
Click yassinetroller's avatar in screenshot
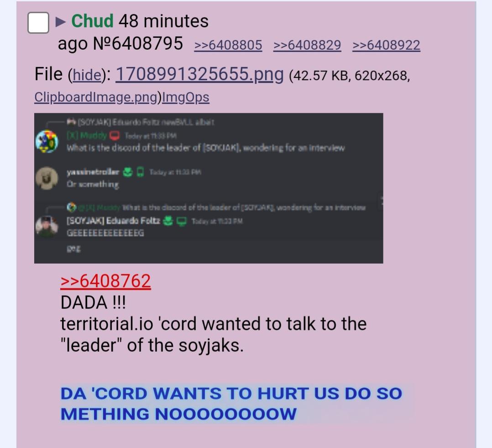pos(47,178)
